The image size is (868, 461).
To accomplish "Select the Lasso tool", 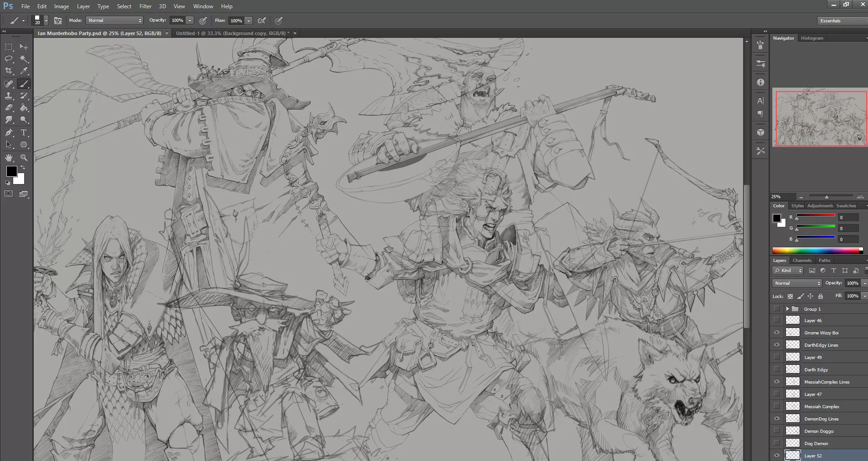I will pyautogui.click(x=9, y=59).
